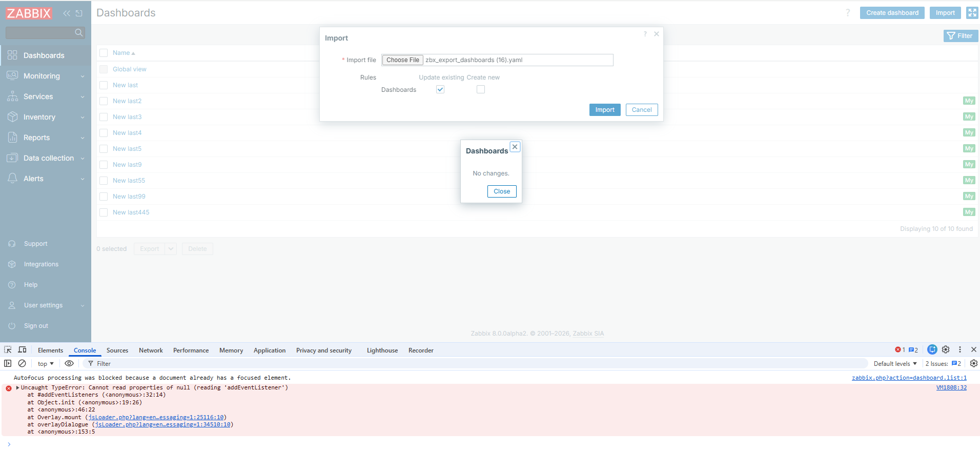
Task: Click the Zabbix logo in the sidebar
Action: (29, 13)
